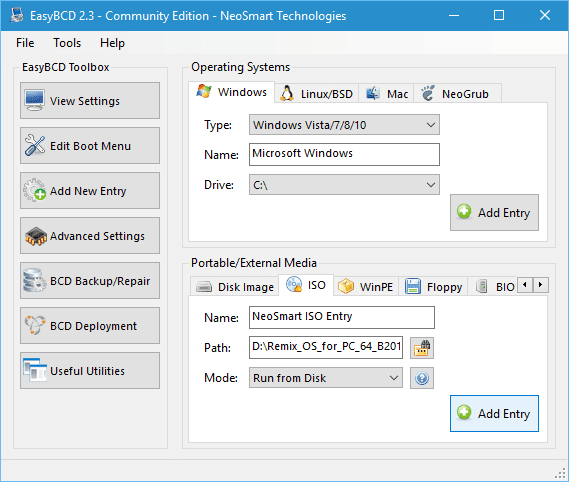Open the Tools menu
Viewport: 569px width, 482px height.
tap(67, 43)
